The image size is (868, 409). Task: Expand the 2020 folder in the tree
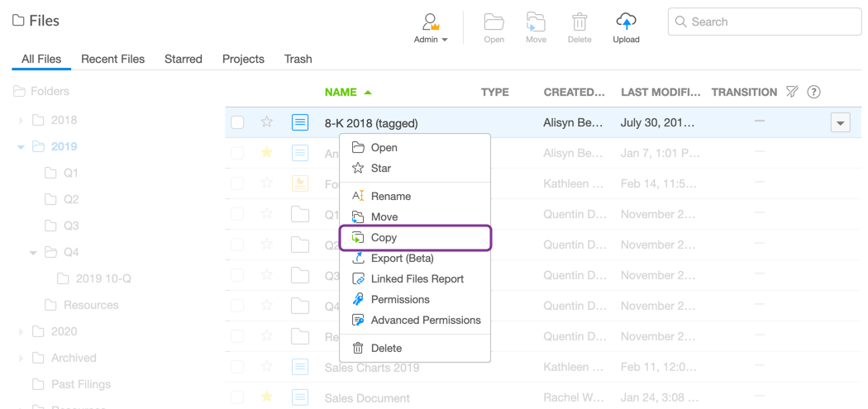(x=21, y=331)
